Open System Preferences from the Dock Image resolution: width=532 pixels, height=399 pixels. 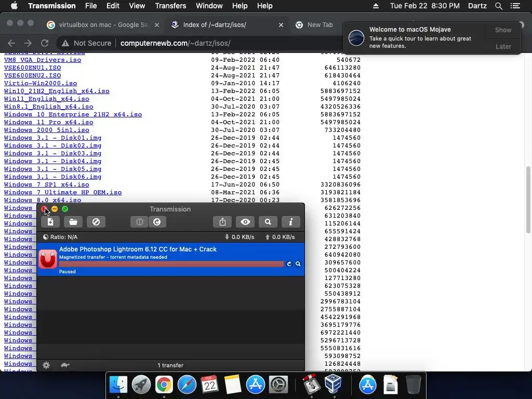coord(278,385)
